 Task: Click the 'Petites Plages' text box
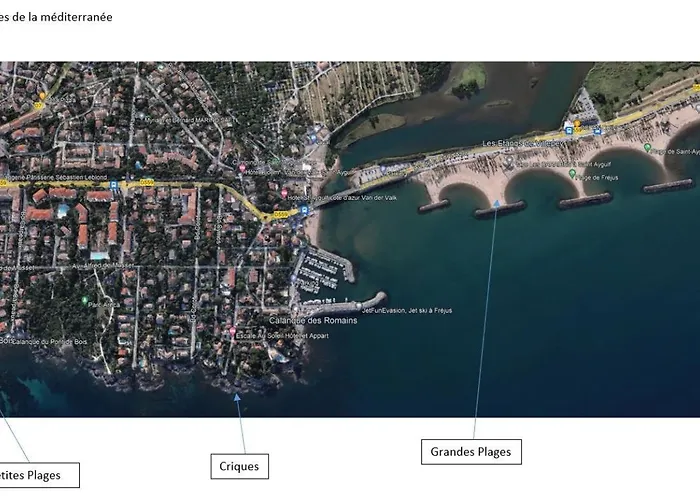pos(38,475)
